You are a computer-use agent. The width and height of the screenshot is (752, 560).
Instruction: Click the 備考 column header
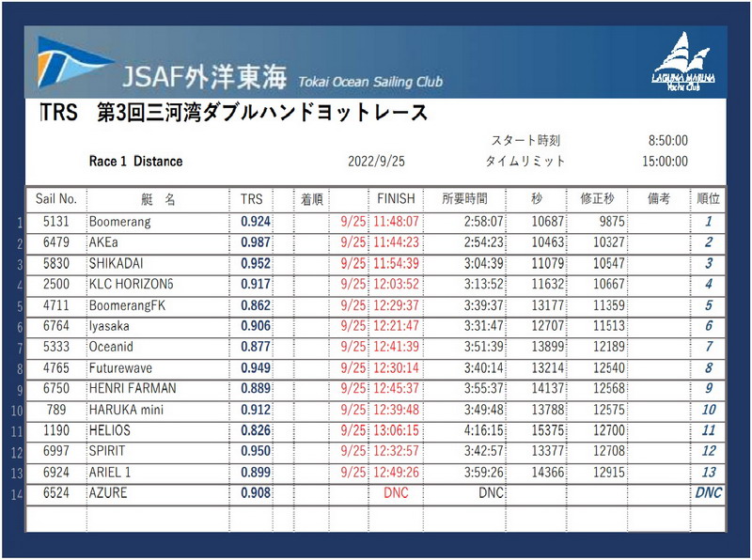click(659, 198)
